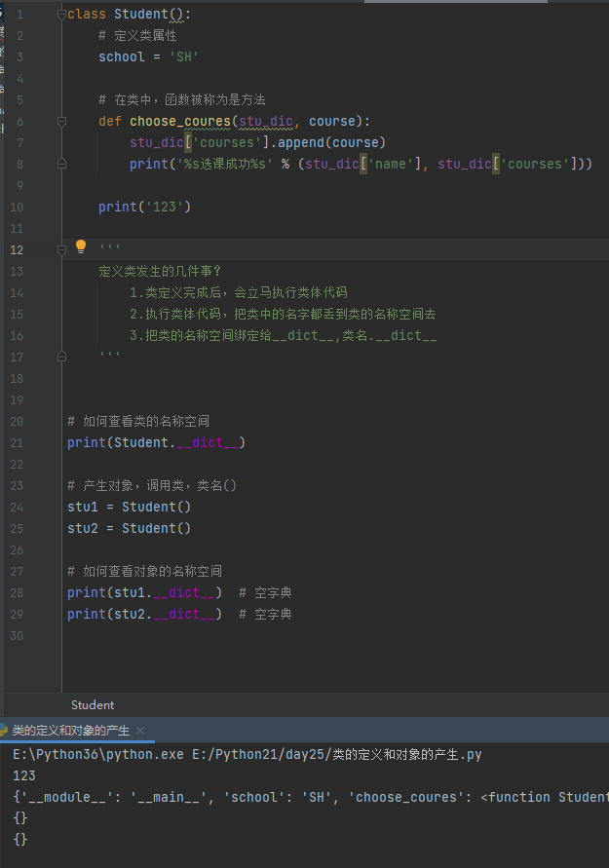Click line number 30 in gutter

pos(17,636)
